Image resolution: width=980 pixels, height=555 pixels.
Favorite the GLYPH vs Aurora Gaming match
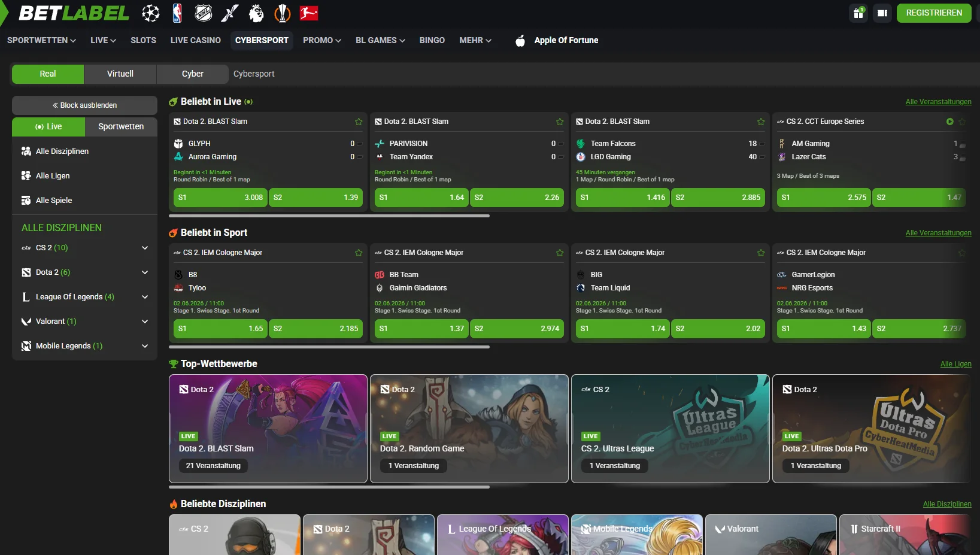tap(359, 122)
